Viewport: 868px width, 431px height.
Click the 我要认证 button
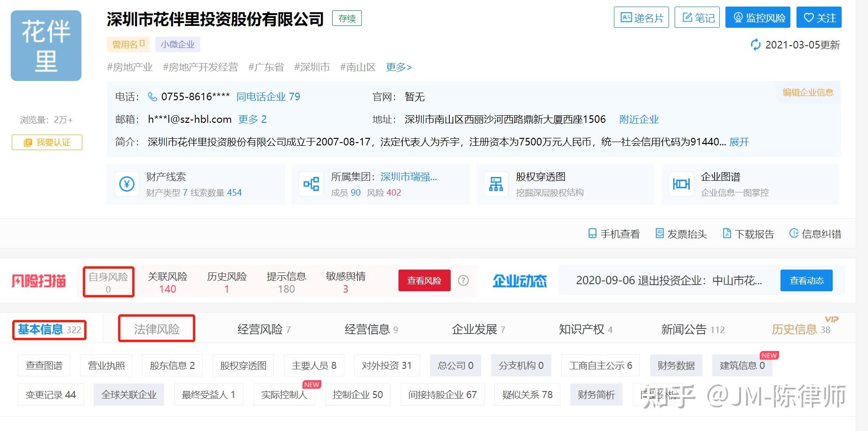pyautogui.click(x=47, y=142)
